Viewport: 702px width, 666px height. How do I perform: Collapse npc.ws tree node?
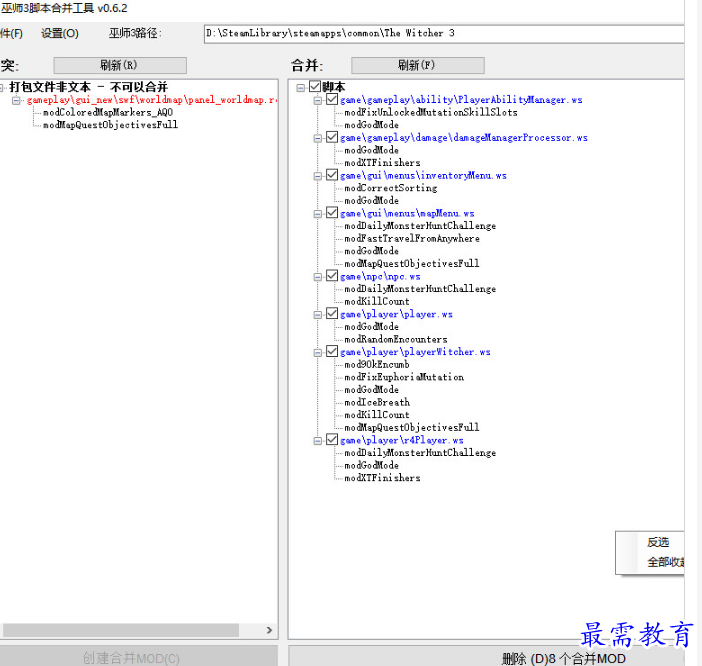click(x=318, y=277)
